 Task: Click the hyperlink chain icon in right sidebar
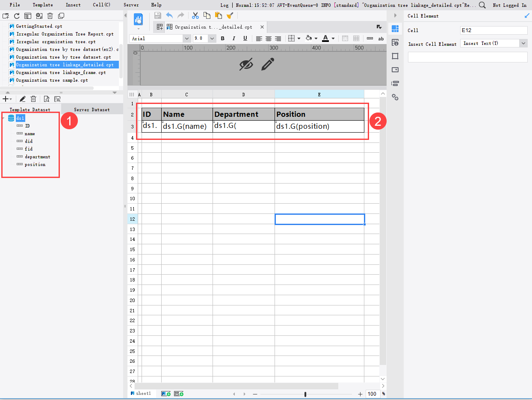tap(395, 97)
